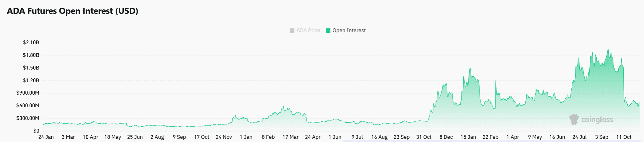The height and width of the screenshot is (142, 644).
Task: Click the coinglass watermark logo icon
Action: coord(574,120)
